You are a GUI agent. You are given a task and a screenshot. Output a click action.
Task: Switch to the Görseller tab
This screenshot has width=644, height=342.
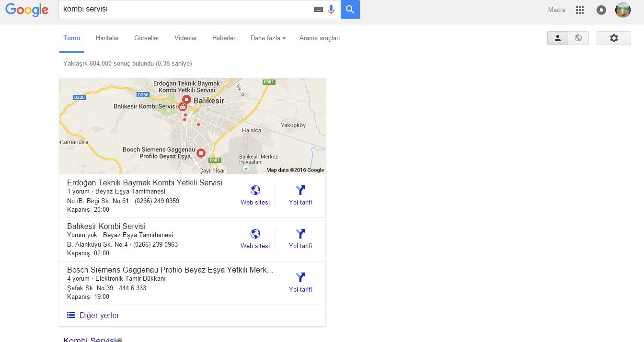click(x=147, y=38)
